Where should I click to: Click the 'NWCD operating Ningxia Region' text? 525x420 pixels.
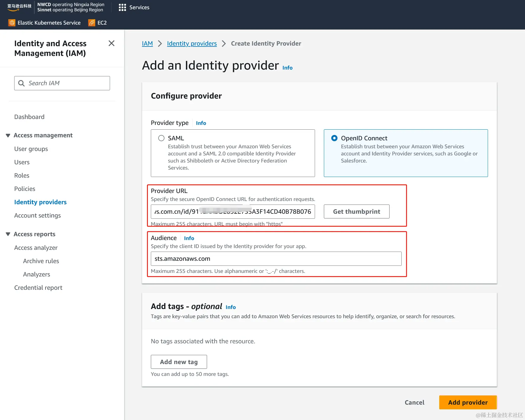71,4
